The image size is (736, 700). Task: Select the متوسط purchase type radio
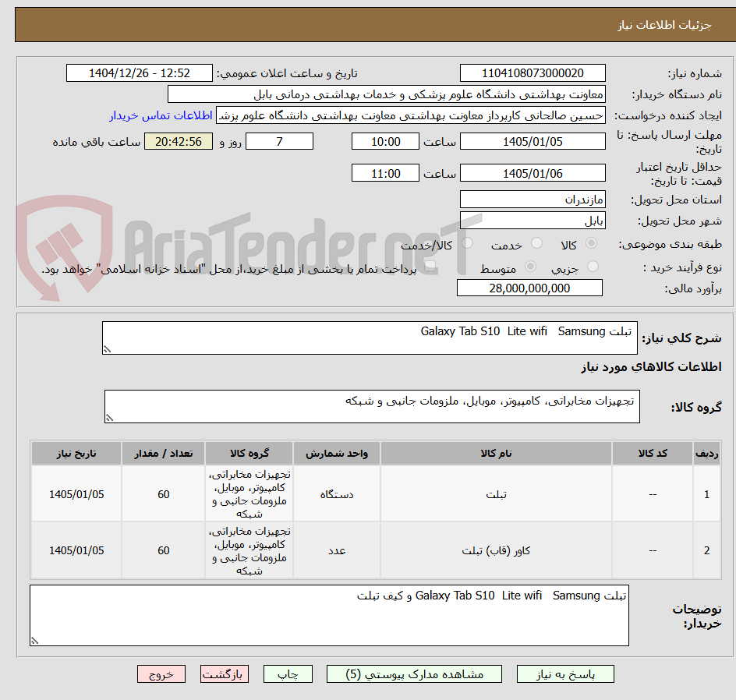coord(530,267)
